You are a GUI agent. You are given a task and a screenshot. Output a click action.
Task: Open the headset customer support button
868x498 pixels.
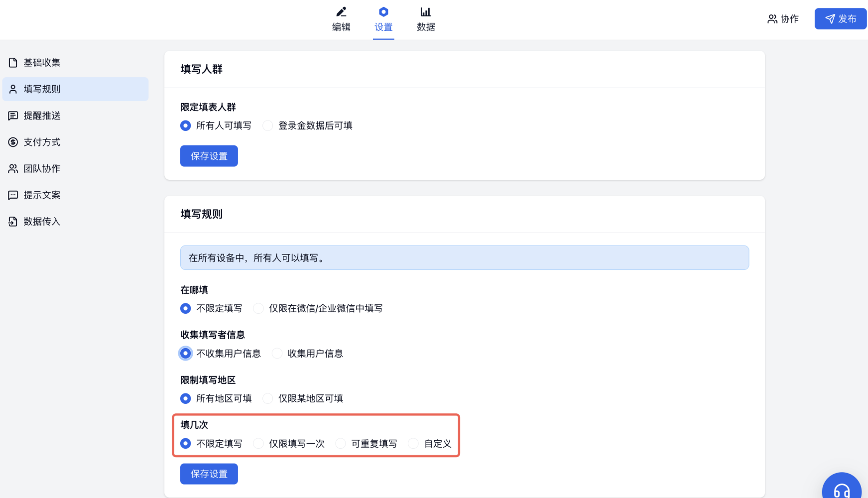842,486
